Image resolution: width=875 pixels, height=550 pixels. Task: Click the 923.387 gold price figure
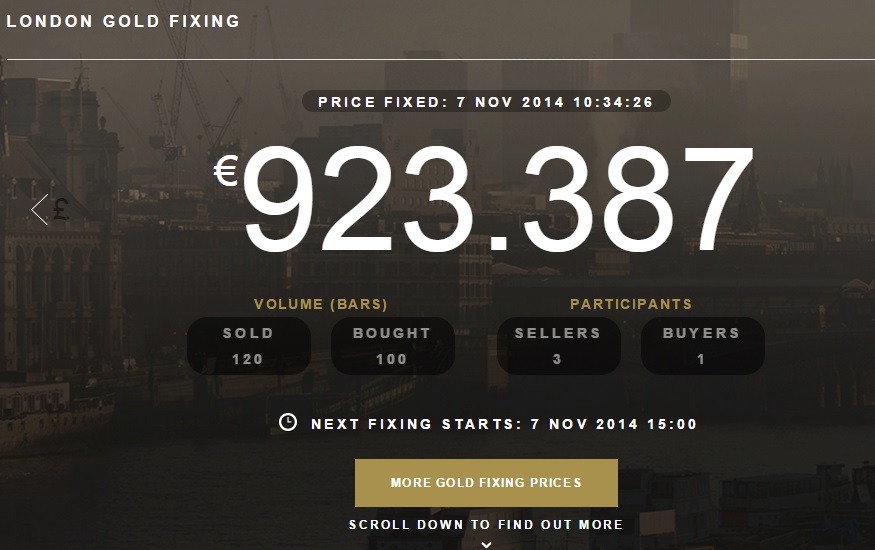tap(497, 202)
